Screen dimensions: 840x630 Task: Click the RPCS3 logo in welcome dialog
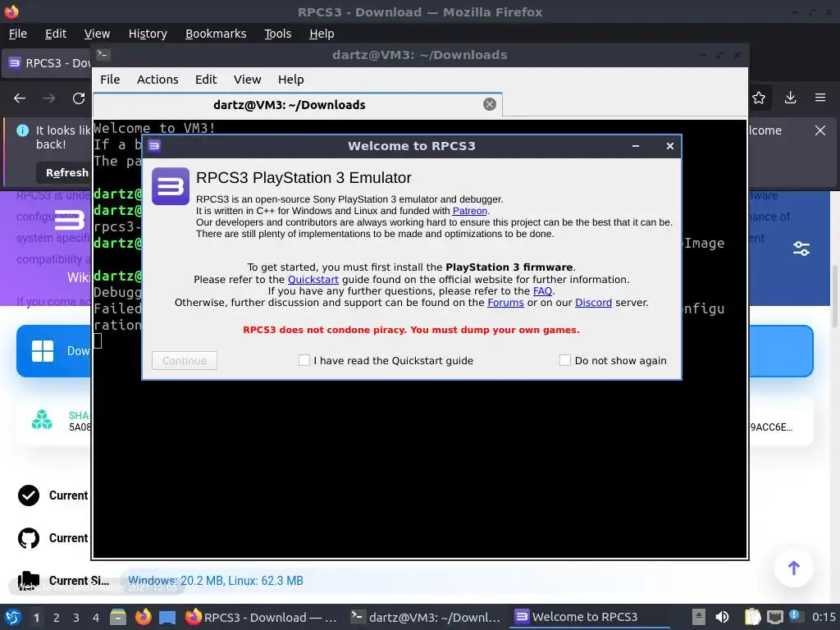(171, 186)
